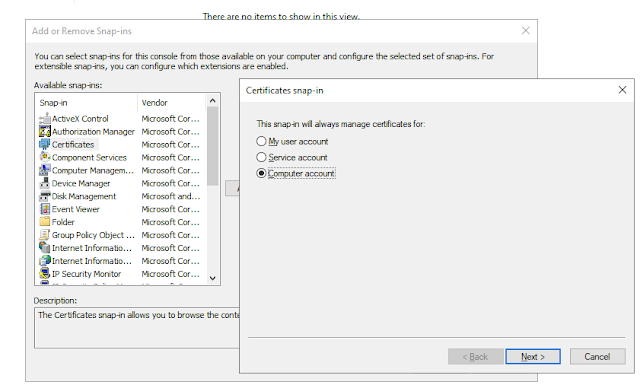Click the Cancel button in Certificates snap-in
The image size is (640, 388).
tap(597, 357)
